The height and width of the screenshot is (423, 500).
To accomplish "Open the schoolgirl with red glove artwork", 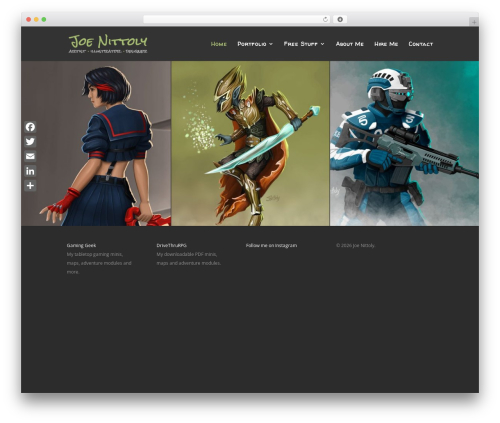I will point(96,143).
